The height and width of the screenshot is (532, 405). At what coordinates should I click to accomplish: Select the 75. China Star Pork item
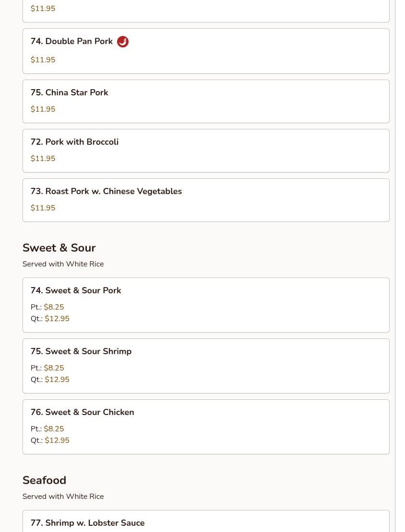[x=69, y=93]
